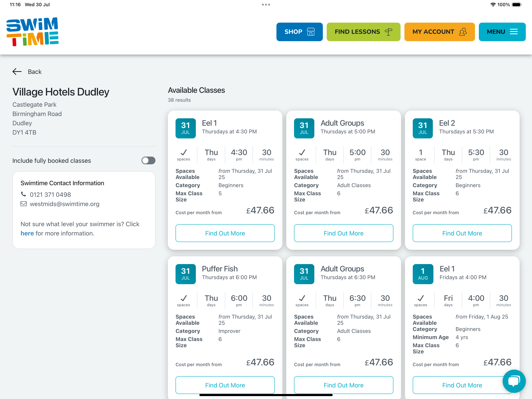Click the 1 AUG date badge on Eel 1 Fridays

[x=423, y=274]
